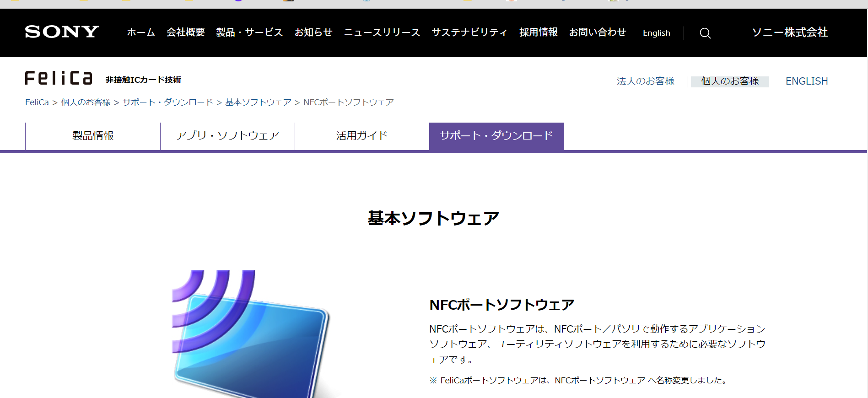Click the SONY logo
This screenshot has height=398, width=868.
[x=62, y=32]
